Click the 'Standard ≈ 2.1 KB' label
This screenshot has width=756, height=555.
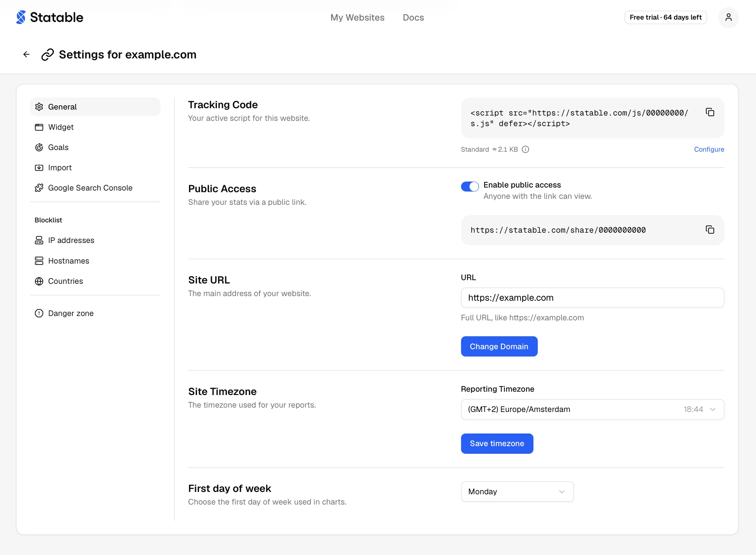pyautogui.click(x=489, y=149)
